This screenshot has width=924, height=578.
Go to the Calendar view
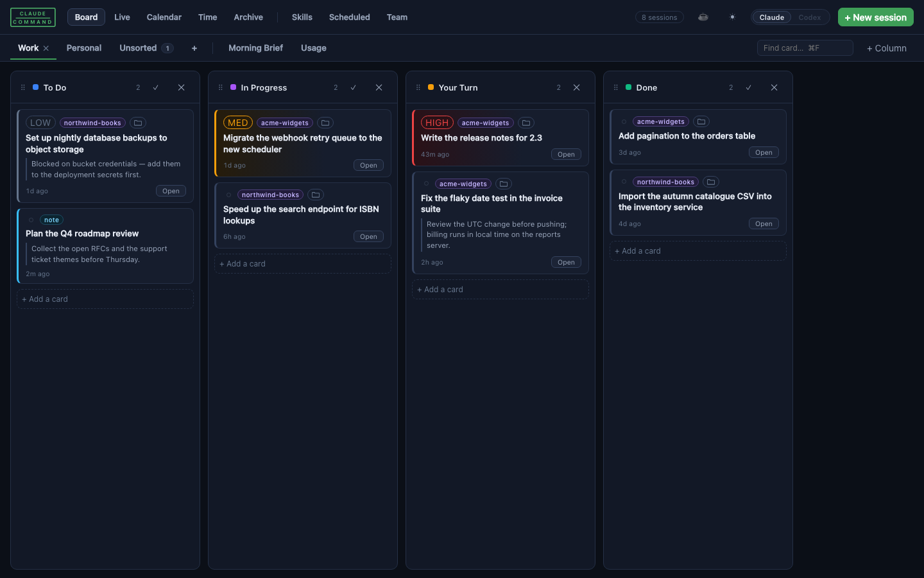(164, 17)
